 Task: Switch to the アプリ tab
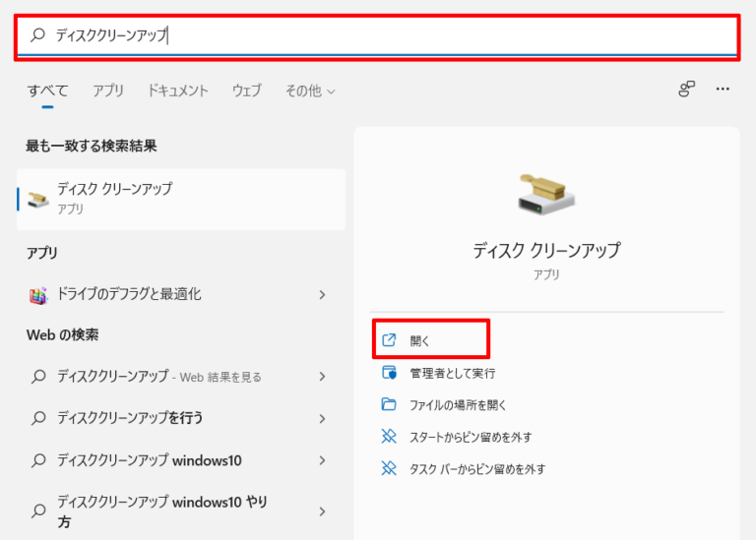[108, 90]
